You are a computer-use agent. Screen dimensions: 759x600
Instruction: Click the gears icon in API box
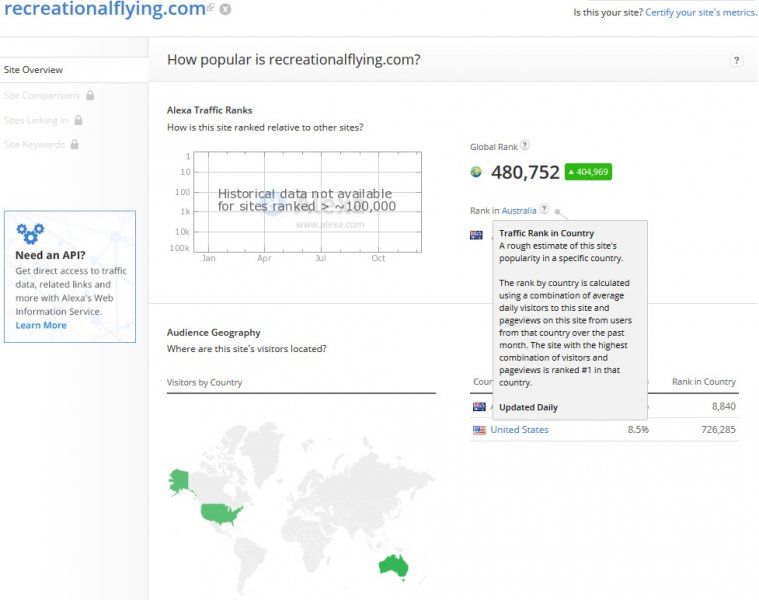pos(30,233)
